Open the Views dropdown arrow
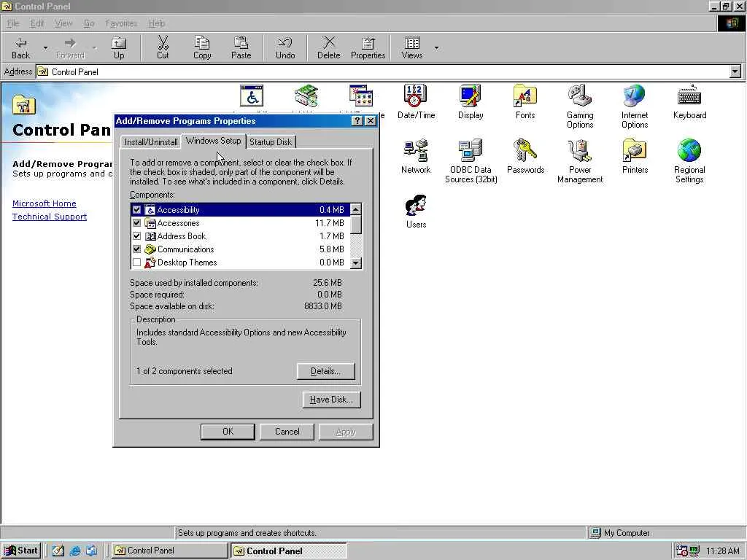The width and height of the screenshot is (747, 560). click(436, 48)
